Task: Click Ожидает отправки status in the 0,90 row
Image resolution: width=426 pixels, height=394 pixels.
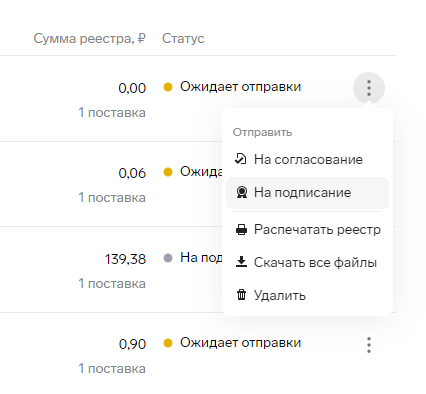Action: pos(241,343)
